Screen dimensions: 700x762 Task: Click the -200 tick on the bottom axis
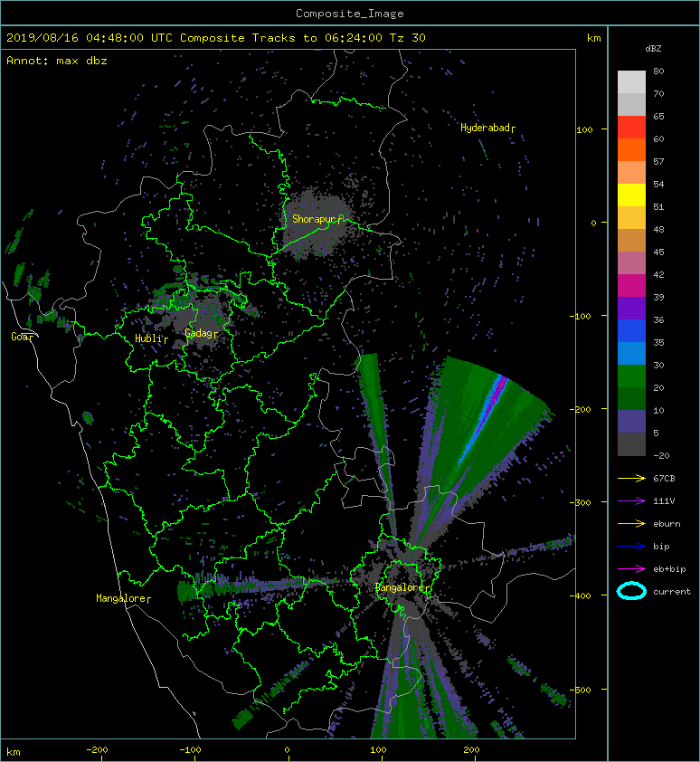point(97,750)
